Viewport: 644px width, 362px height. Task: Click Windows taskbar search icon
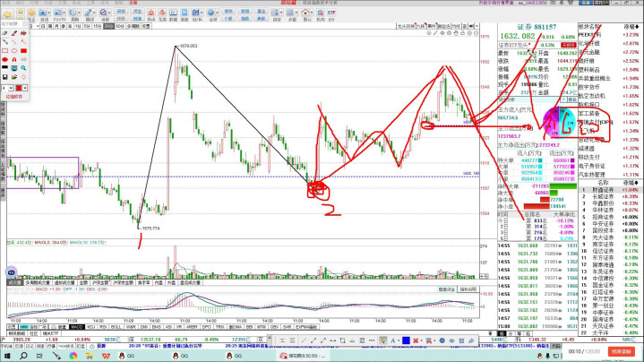(23, 356)
